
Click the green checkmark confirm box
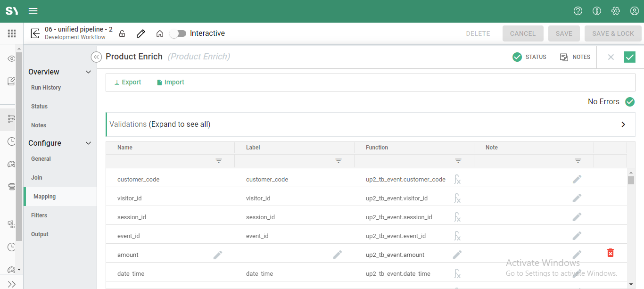(629, 57)
